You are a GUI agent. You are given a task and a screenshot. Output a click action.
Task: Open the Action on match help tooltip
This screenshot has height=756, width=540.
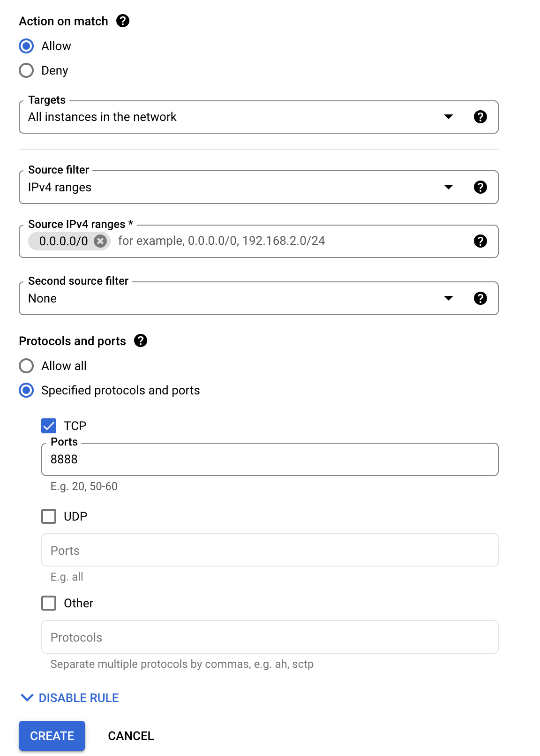(123, 21)
